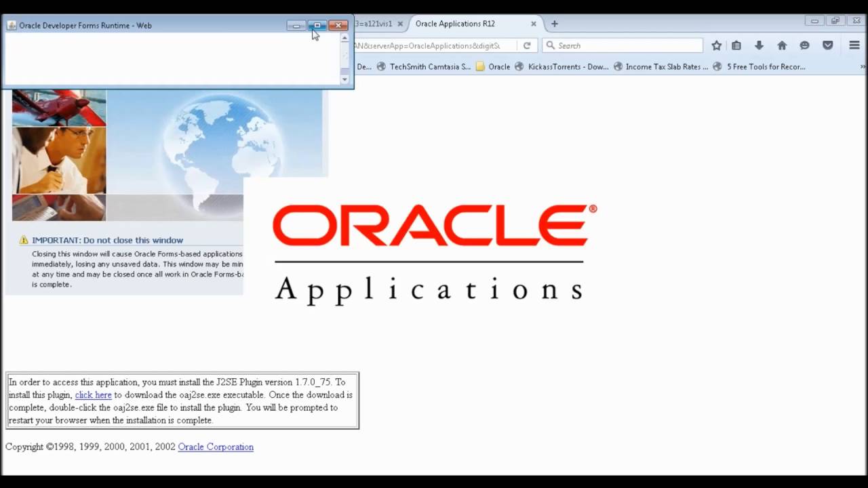Close the Oracle Applications R12 tab
This screenshot has width=868, height=488.
(534, 24)
